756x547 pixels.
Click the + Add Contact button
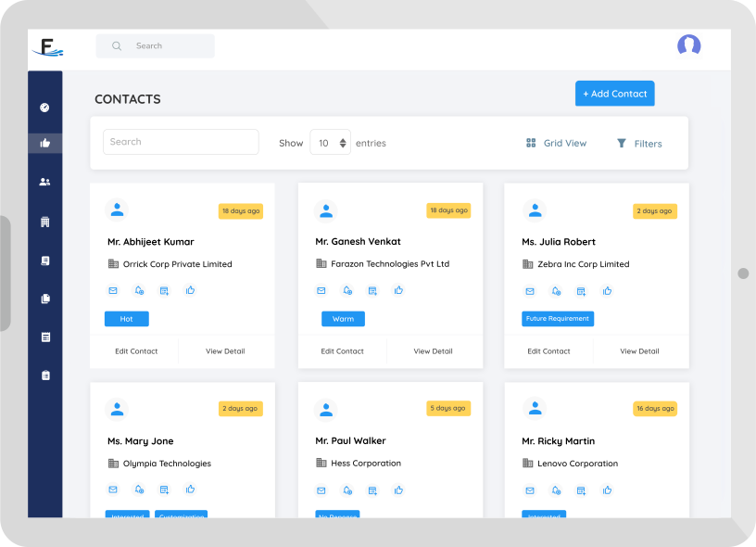615,94
